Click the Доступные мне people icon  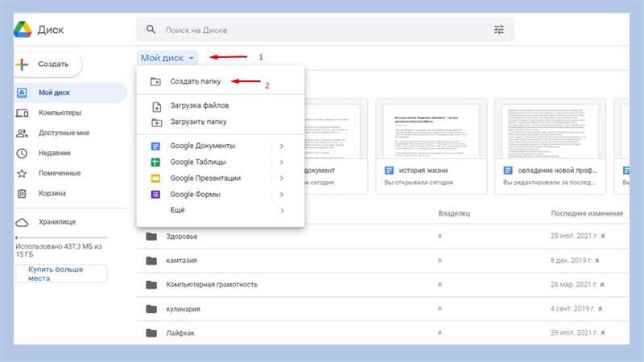tap(22, 133)
